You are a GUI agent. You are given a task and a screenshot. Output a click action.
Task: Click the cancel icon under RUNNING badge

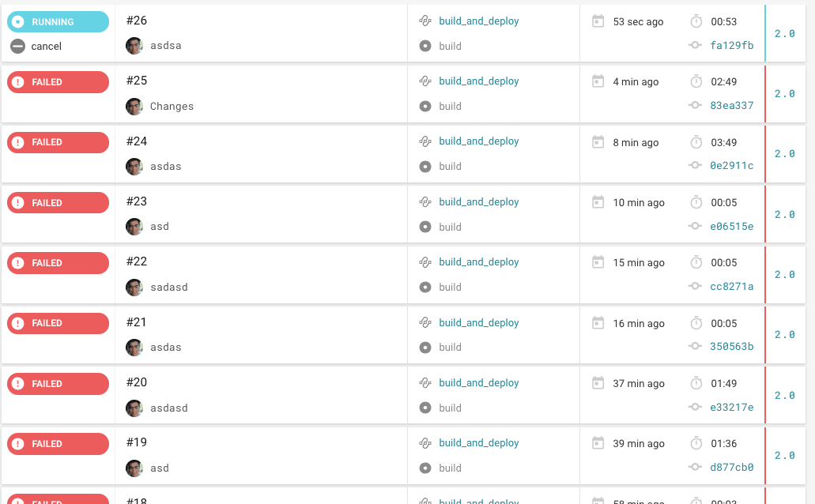coord(17,47)
